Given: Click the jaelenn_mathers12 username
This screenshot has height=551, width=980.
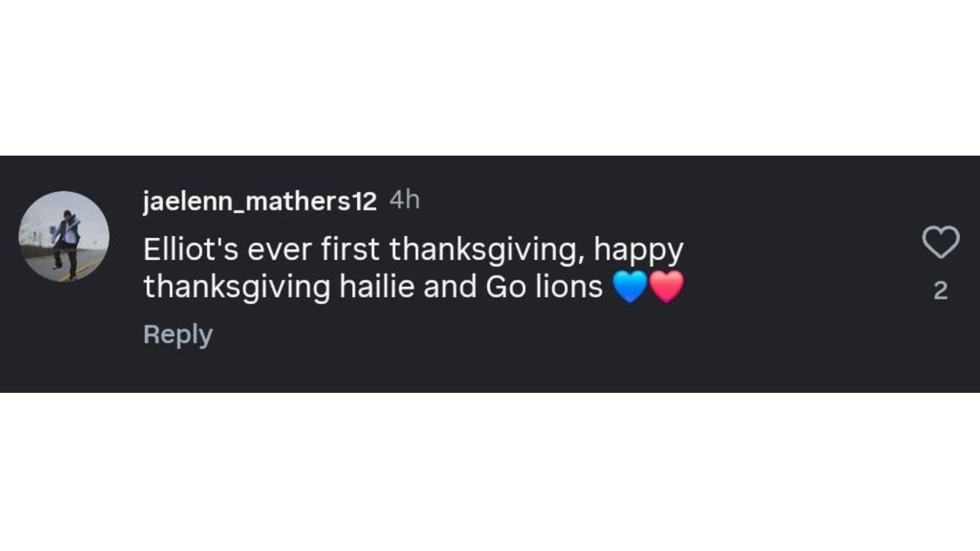Looking at the screenshot, I should point(259,201).
